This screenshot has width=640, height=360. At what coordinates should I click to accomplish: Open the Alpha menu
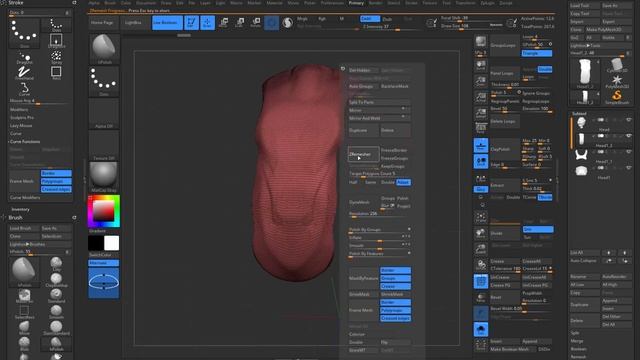pos(94,3)
